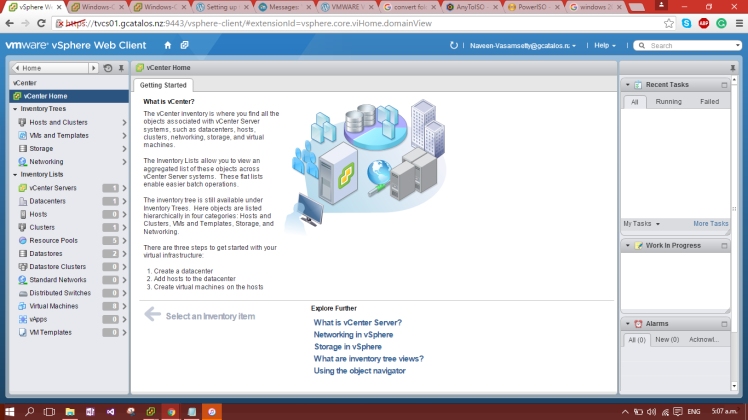
Task: Expand the search box dropdown arrow
Action: point(738,45)
